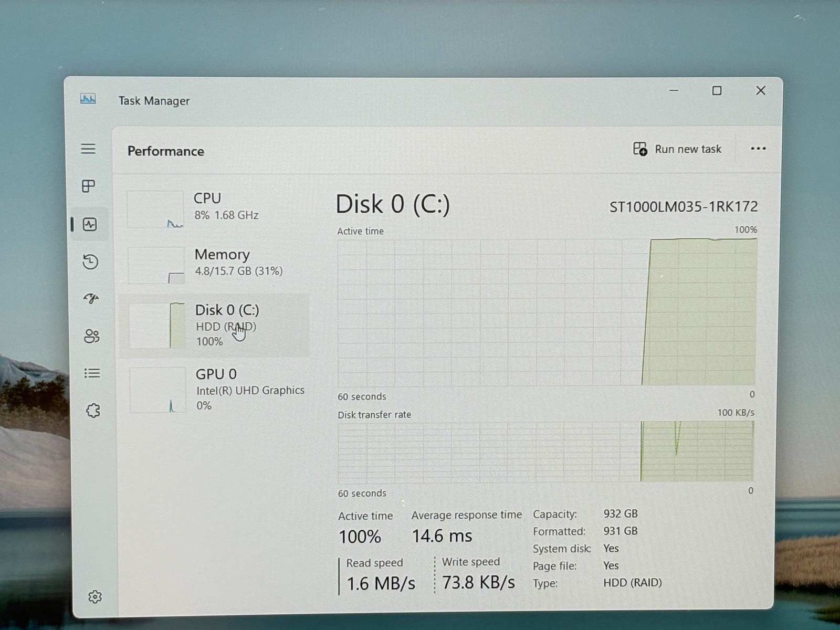Open Task Manager settings gear
840x630 pixels.
point(95,596)
